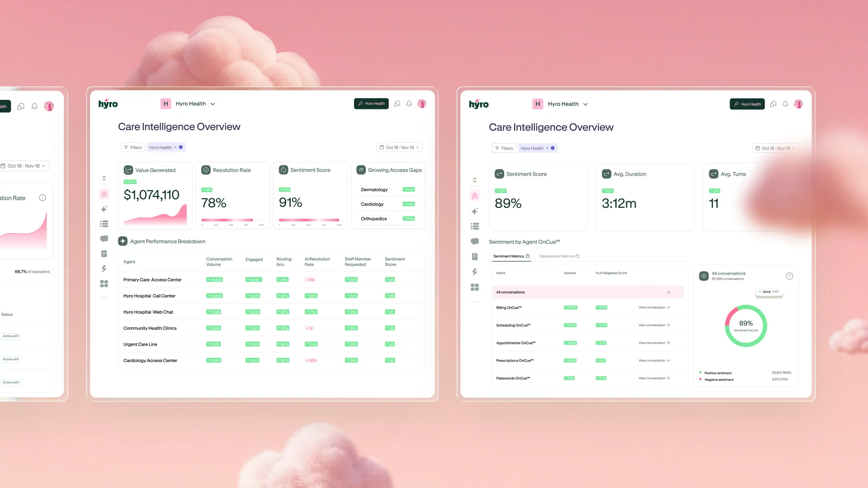Click headset support icon in middle window header

397,103
